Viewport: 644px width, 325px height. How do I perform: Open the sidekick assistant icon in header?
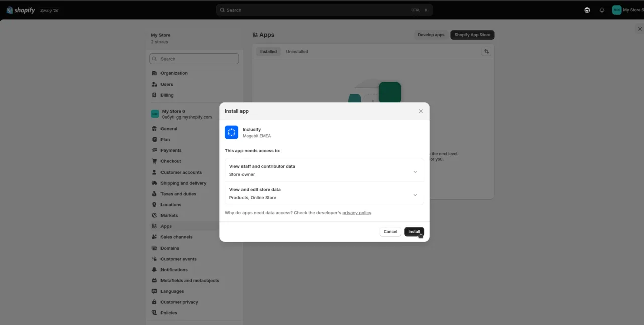coord(587,10)
